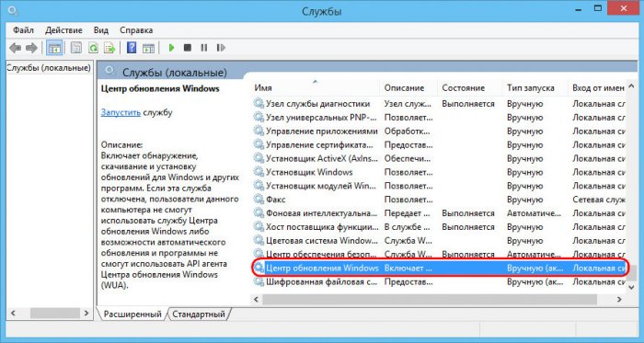
Task: Click Обработк description of Управление приложениями
Action: (x=407, y=131)
